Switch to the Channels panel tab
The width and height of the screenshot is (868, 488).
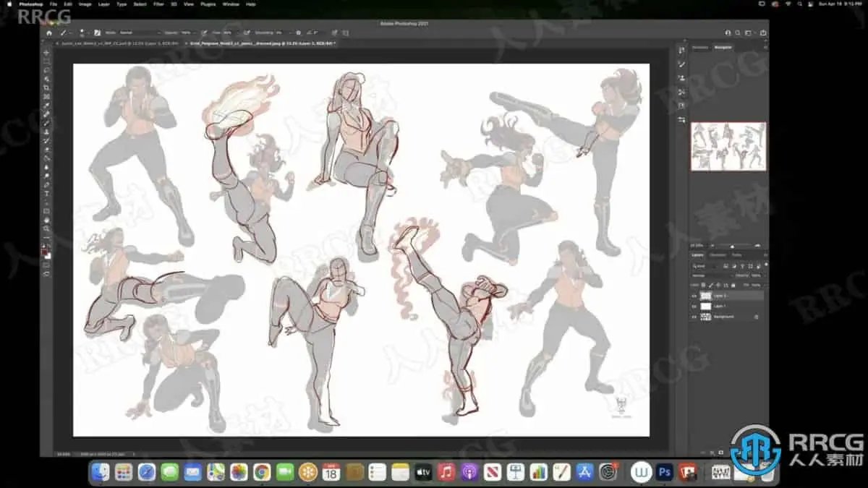pos(718,255)
